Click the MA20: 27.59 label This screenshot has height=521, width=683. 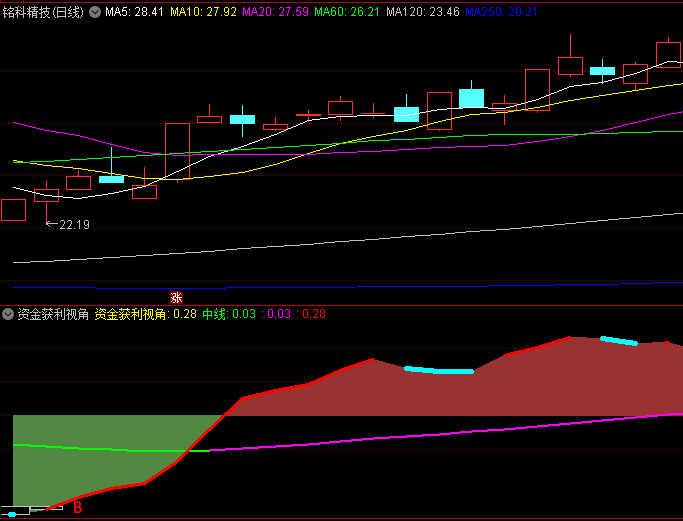(x=275, y=12)
